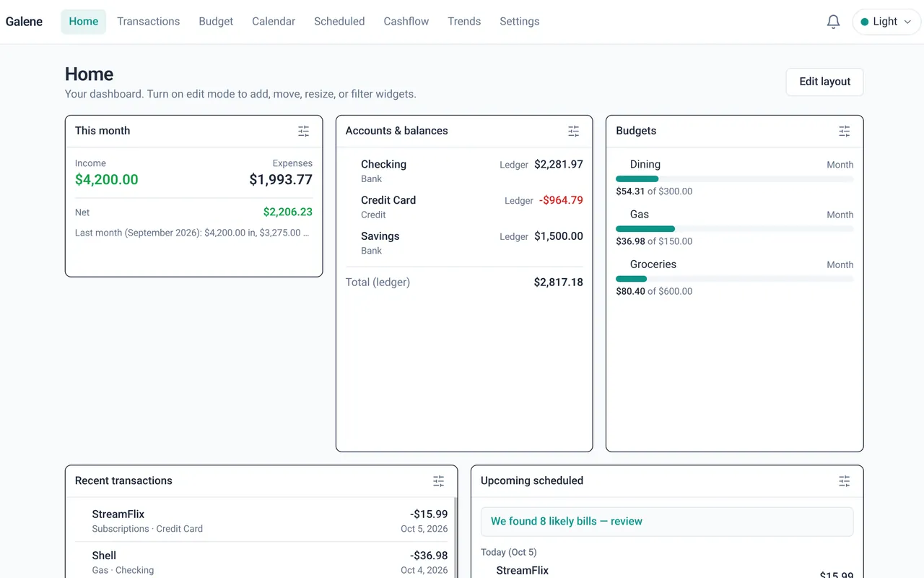Select the Savings account row
Viewport: 924px width, 578px height.
click(x=464, y=243)
